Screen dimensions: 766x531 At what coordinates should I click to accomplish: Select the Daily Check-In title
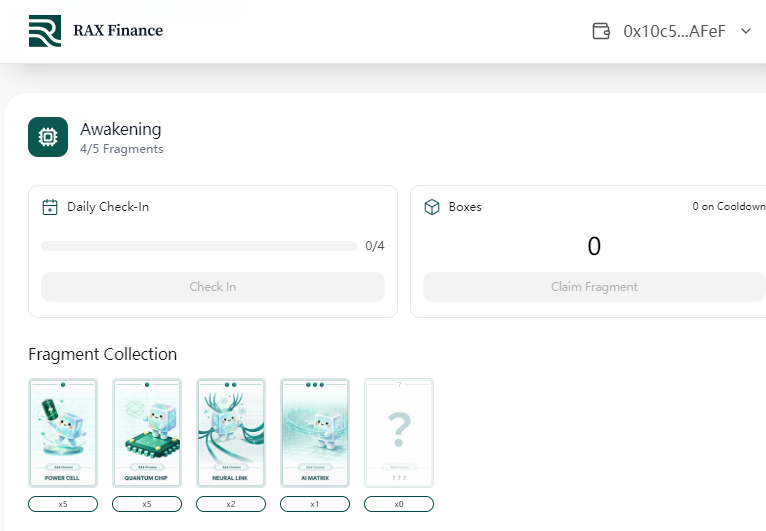click(x=108, y=207)
